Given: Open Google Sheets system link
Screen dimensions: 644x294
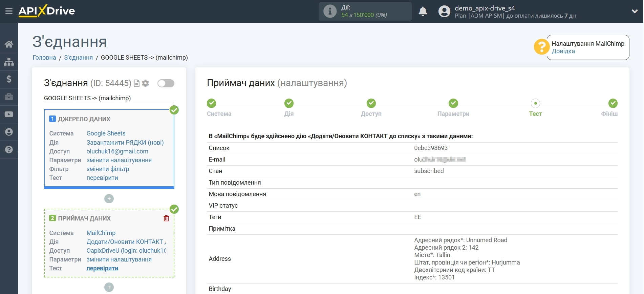Looking at the screenshot, I should click(x=106, y=133).
